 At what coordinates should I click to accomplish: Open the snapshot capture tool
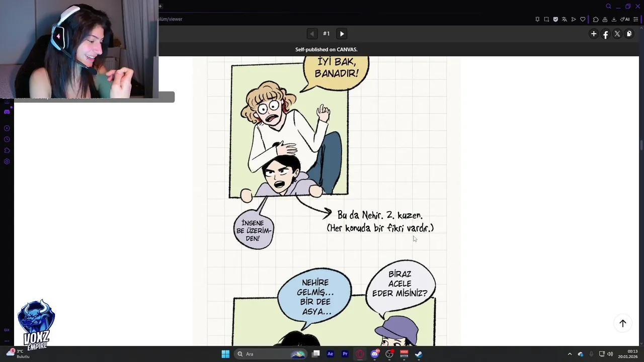[546, 19]
